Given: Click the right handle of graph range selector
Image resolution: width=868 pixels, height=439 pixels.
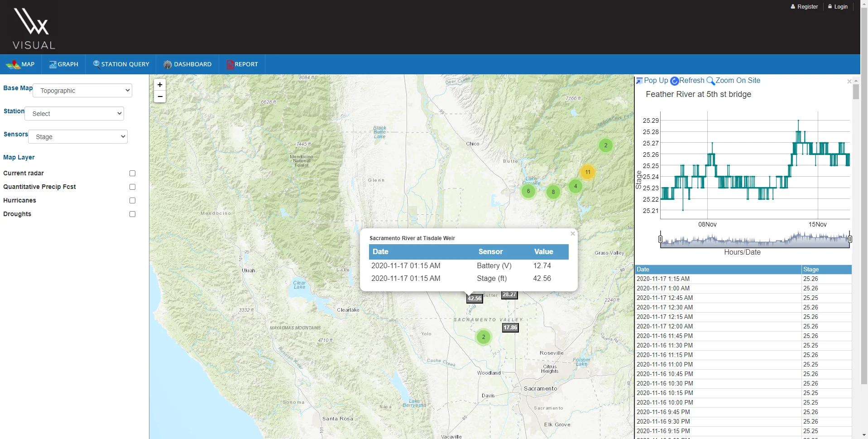Looking at the screenshot, I should point(850,239).
